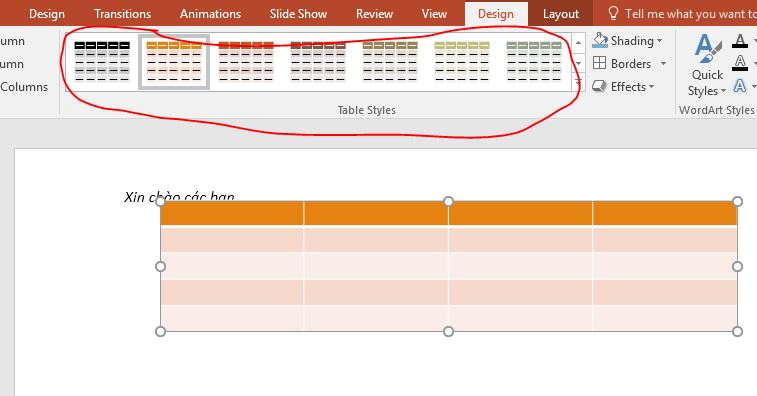
Task: Apply the red-orange table style thumbnail
Action: [x=246, y=62]
